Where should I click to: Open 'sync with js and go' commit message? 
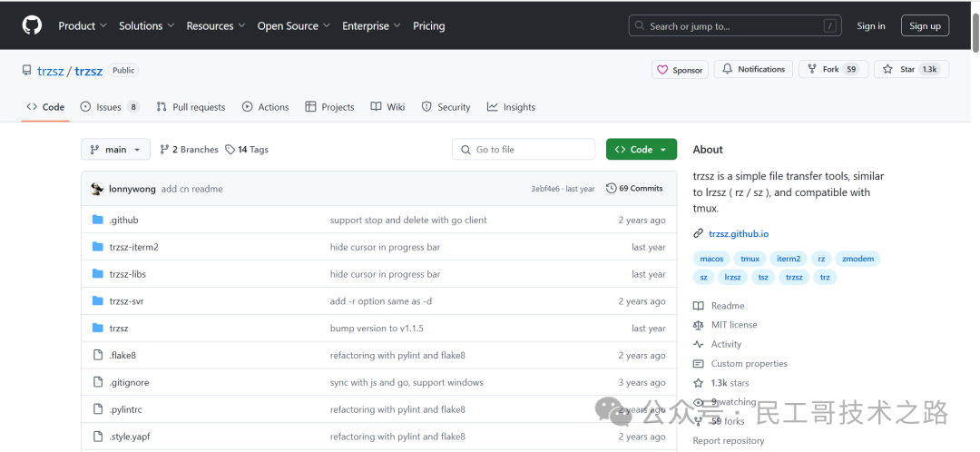407,383
